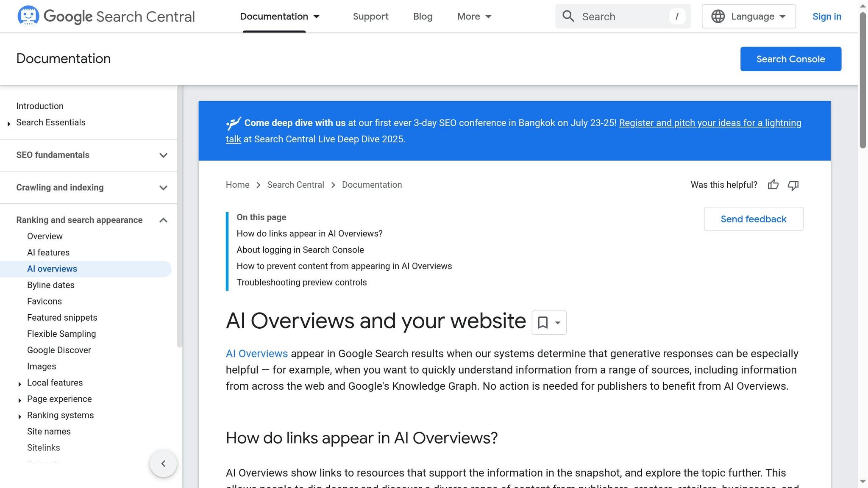Click inside the Search input field
Screen dimensions: 868x488
(x=623, y=16)
